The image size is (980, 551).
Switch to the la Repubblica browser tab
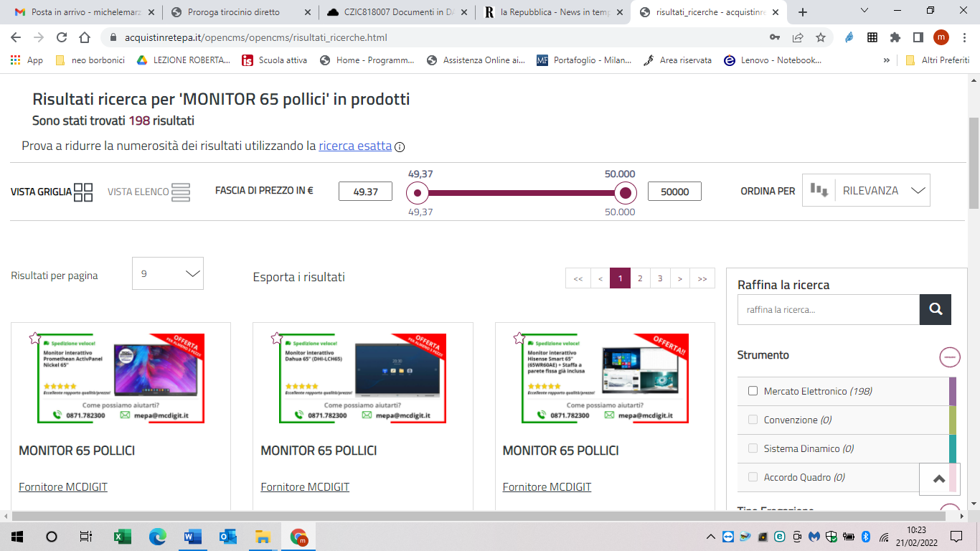tap(549, 12)
